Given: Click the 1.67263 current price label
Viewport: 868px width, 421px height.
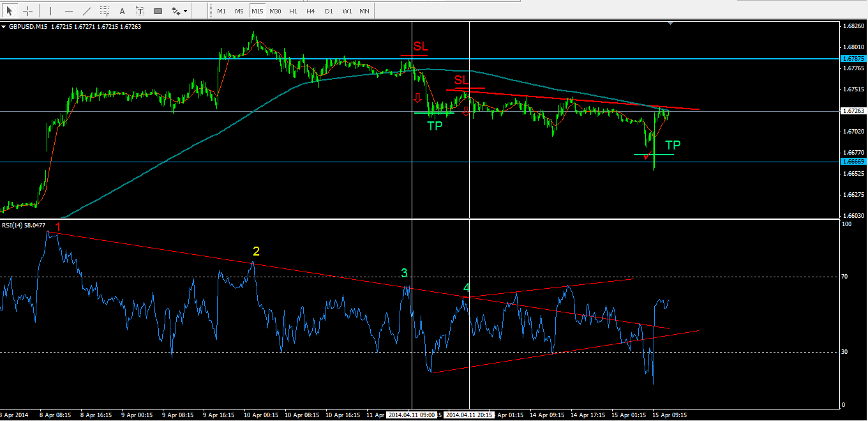Looking at the screenshot, I should pos(853,111).
